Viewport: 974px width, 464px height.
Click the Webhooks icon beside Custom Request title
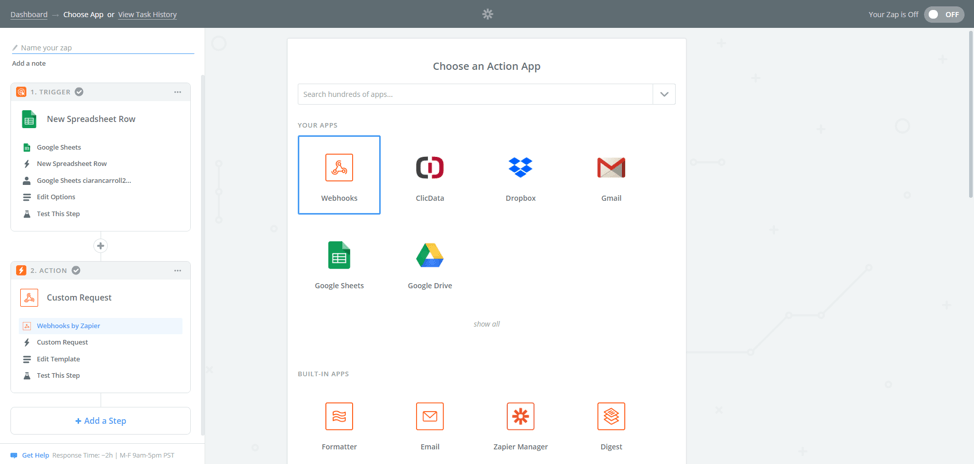click(x=29, y=298)
